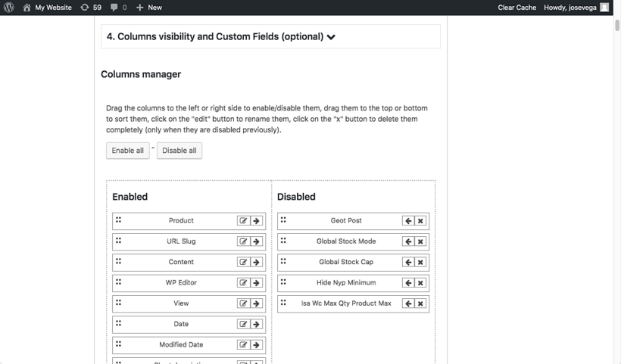Rename the Product column with edit icon

(244, 221)
